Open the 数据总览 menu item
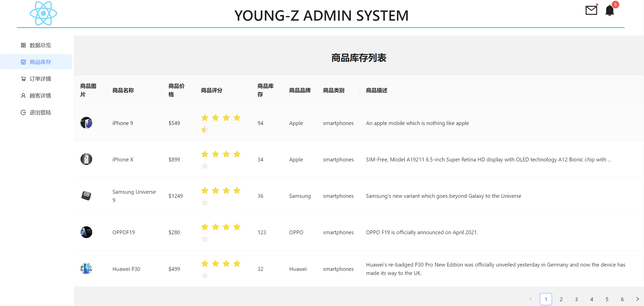 40,45
